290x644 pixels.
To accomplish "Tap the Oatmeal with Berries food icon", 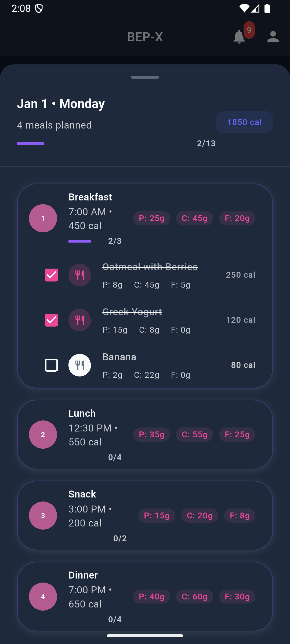I will pyautogui.click(x=79, y=275).
